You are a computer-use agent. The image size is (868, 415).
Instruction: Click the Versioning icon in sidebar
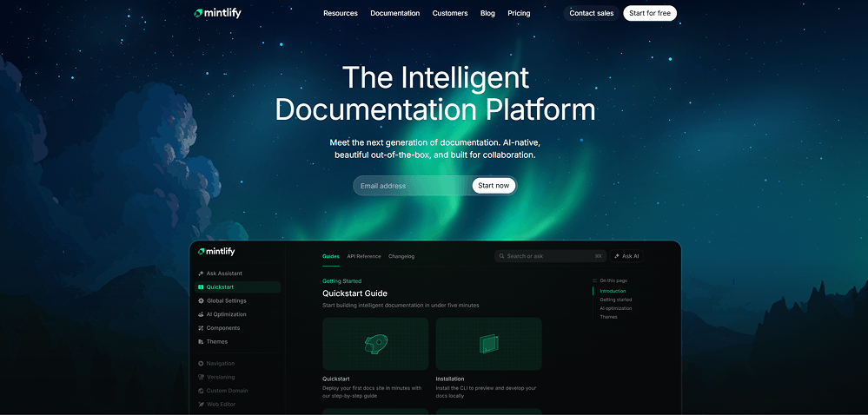(x=201, y=378)
